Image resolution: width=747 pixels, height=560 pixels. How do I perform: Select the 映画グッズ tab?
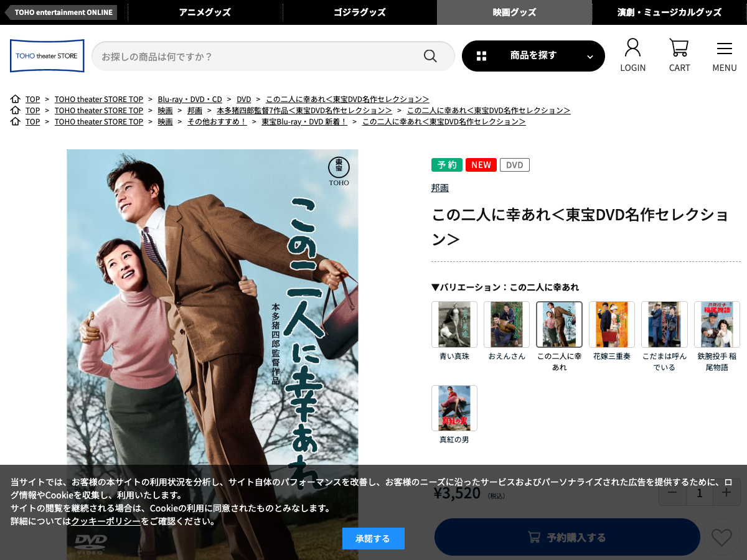(x=514, y=12)
